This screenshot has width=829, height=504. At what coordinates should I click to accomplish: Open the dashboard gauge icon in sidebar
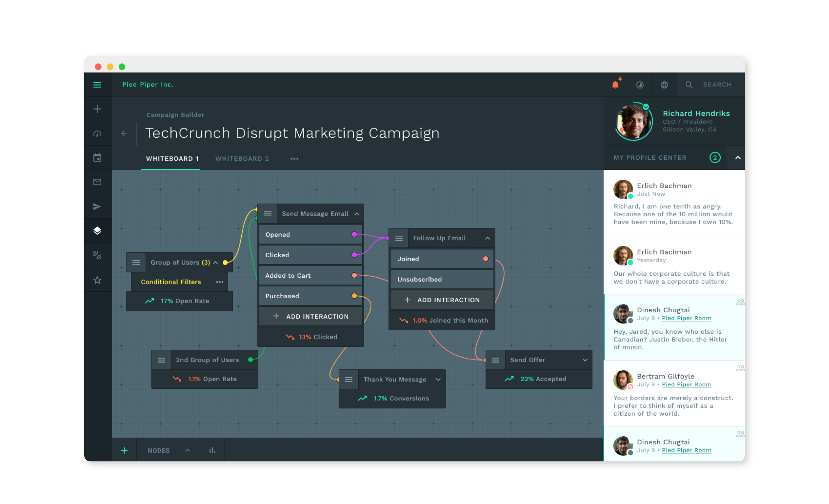97,134
